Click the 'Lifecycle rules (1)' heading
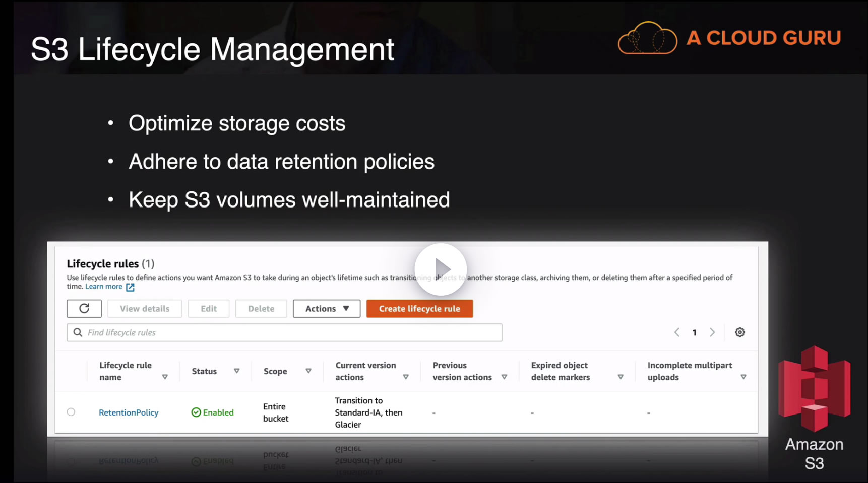 110,263
